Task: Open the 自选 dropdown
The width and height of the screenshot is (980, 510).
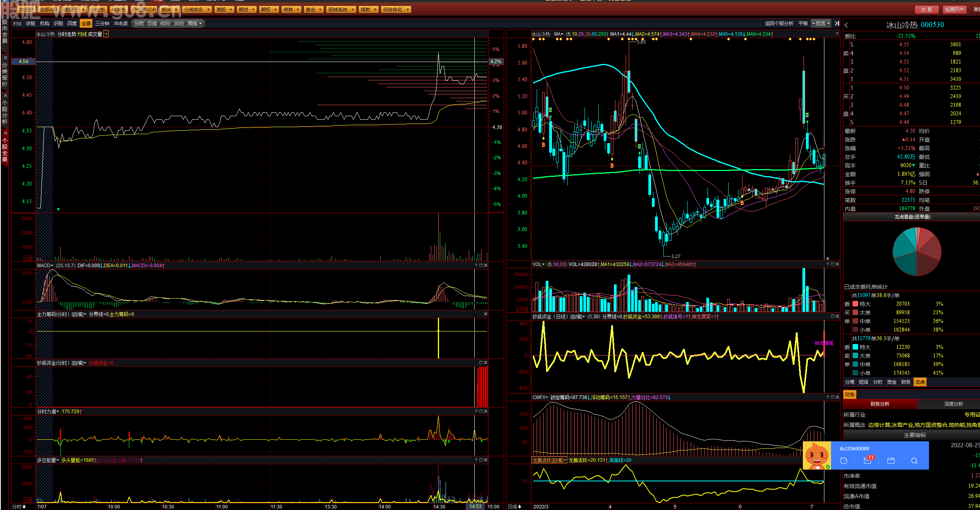Action: click(821, 24)
